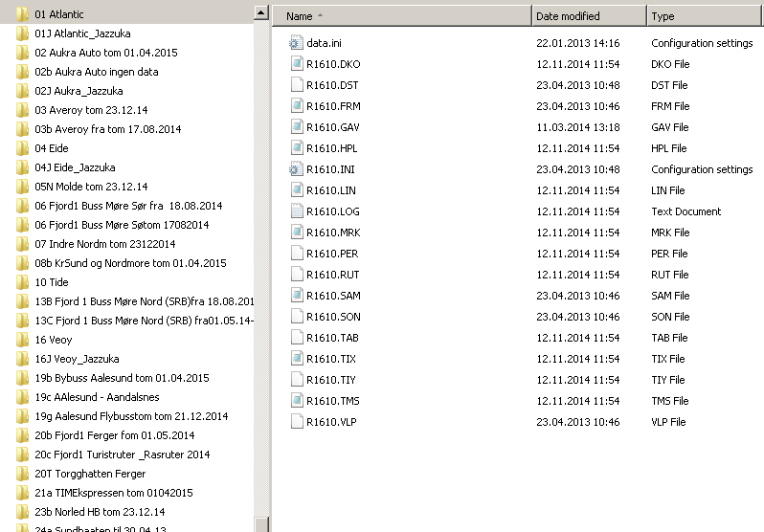This screenshot has width=764, height=532.
Task: Click the date 22.01.2013 14:16 for data.ini
Action: [578, 43]
